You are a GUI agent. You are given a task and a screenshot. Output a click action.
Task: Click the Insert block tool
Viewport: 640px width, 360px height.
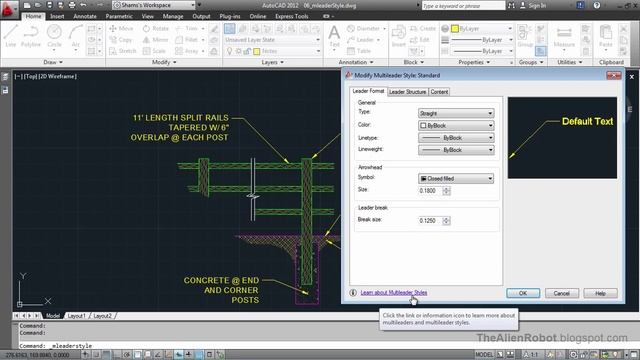398,36
